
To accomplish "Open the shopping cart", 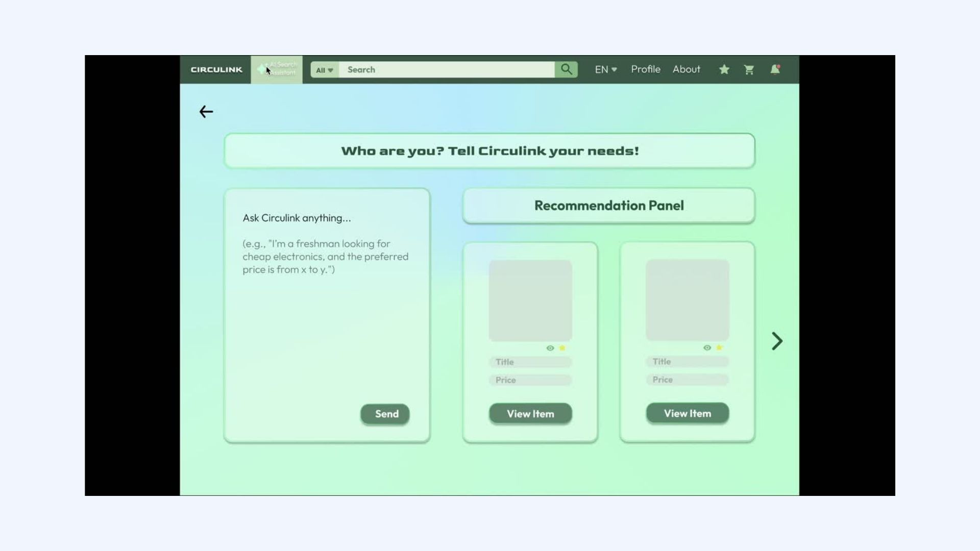I will (749, 69).
